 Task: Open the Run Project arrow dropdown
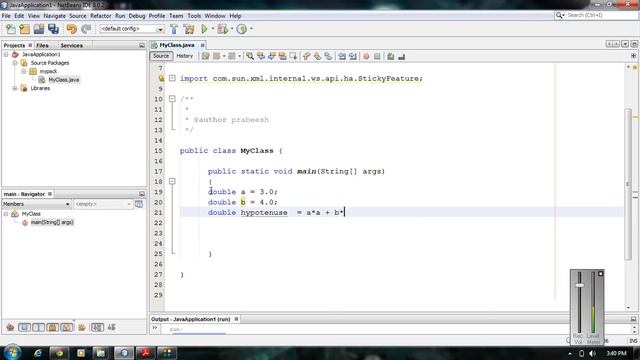click(x=213, y=29)
